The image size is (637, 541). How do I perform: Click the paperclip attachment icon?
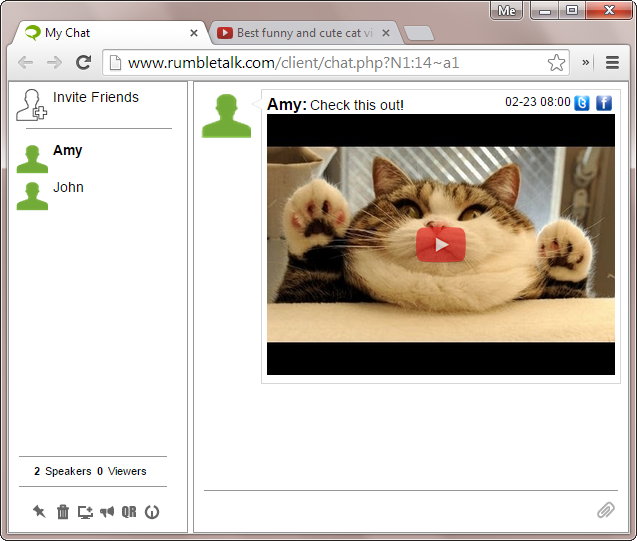(605, 510)
